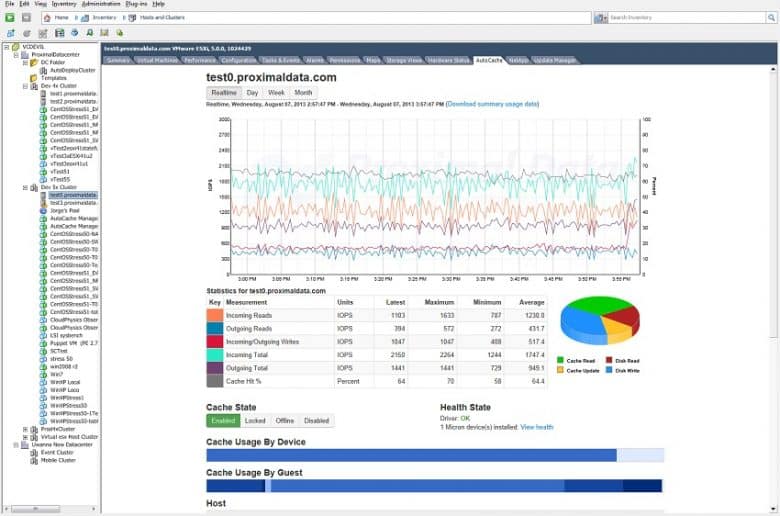Image resolution: width=780 pixels, height=516 pixels.
Task: Set cache state to Enabled
Action: (223, 420)
